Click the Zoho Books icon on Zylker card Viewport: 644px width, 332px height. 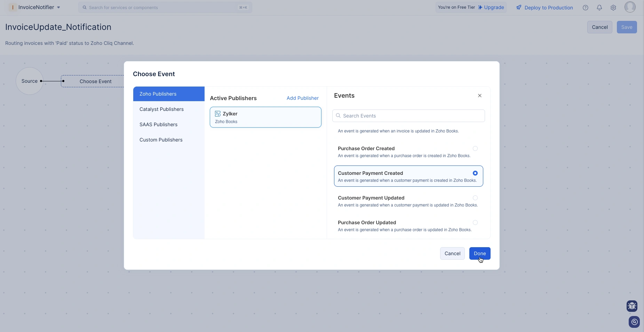point(218,114)
